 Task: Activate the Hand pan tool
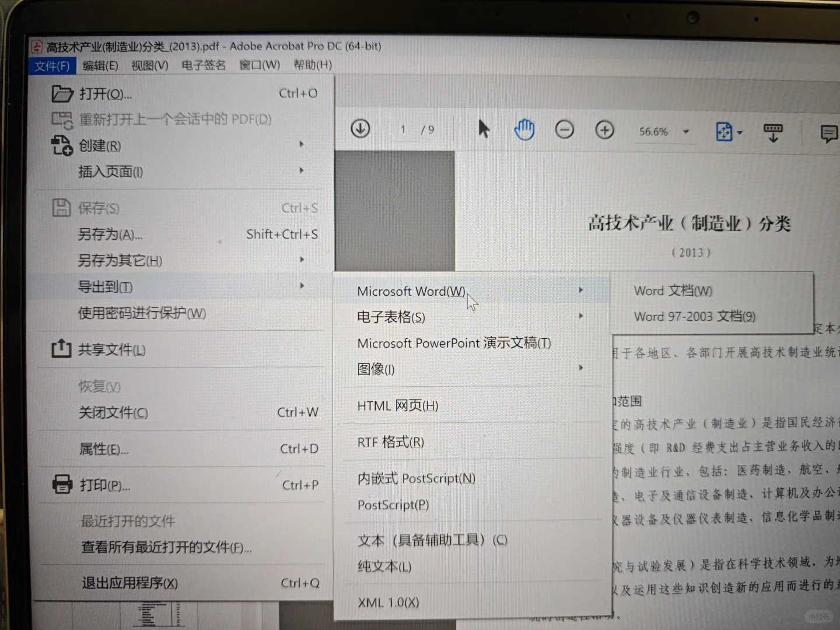524,129
